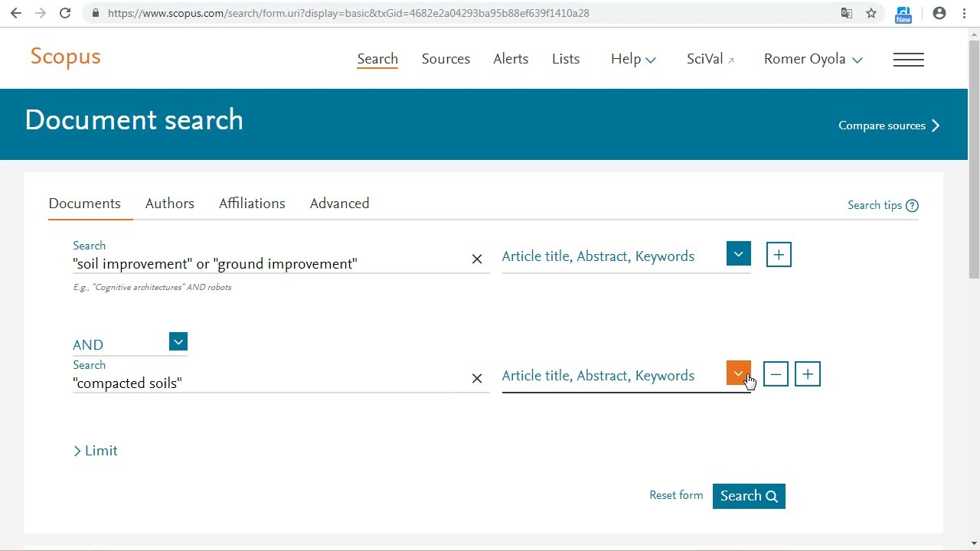The height and width of the screenshot is (551, 980).
Task: Open Chrome's three-dot menu
Action: pyautogui.click(x=964, y=13)
